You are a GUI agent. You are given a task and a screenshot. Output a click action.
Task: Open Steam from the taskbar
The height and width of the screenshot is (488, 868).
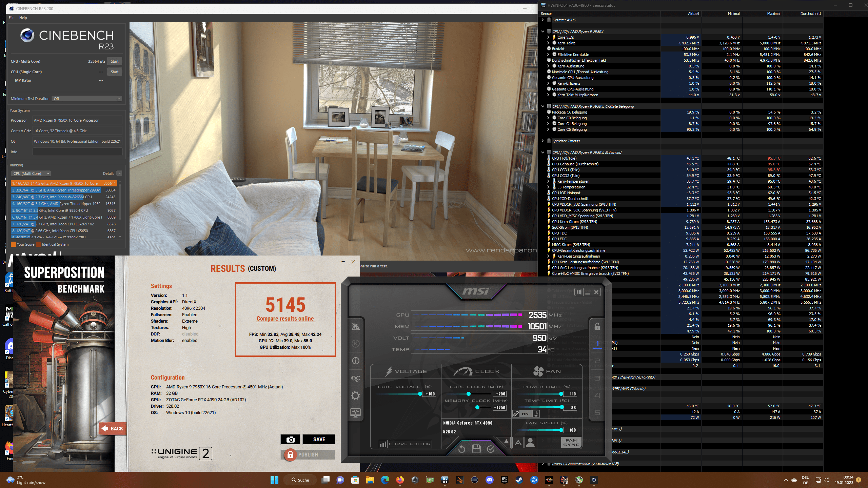pos(519,480)
